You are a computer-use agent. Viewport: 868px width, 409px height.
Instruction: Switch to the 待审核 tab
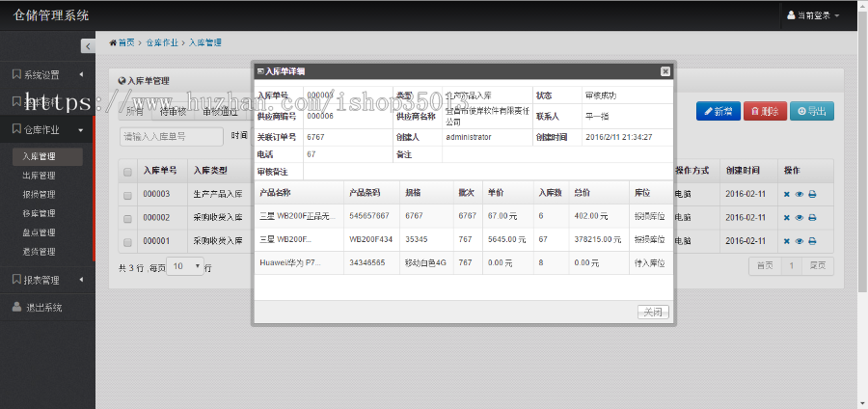click(x=173, y=111)
